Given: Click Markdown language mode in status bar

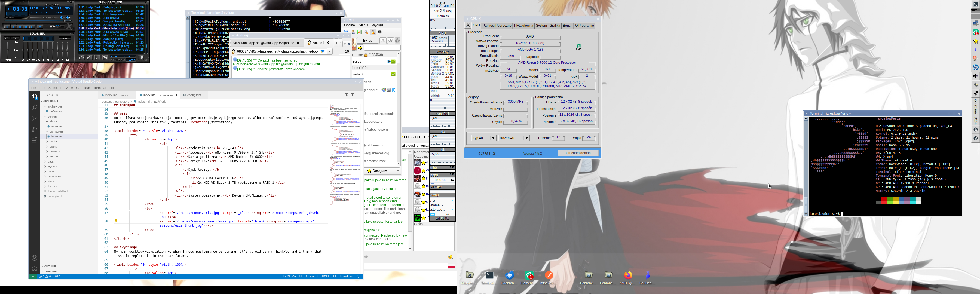Looking at the screenshot, I should 346,277.
